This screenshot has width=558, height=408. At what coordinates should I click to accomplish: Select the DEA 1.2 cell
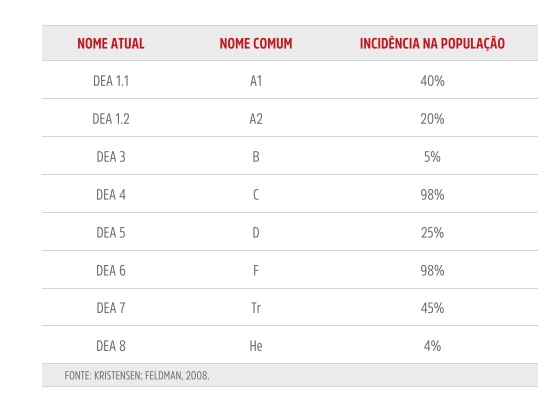tap(111, 119)
